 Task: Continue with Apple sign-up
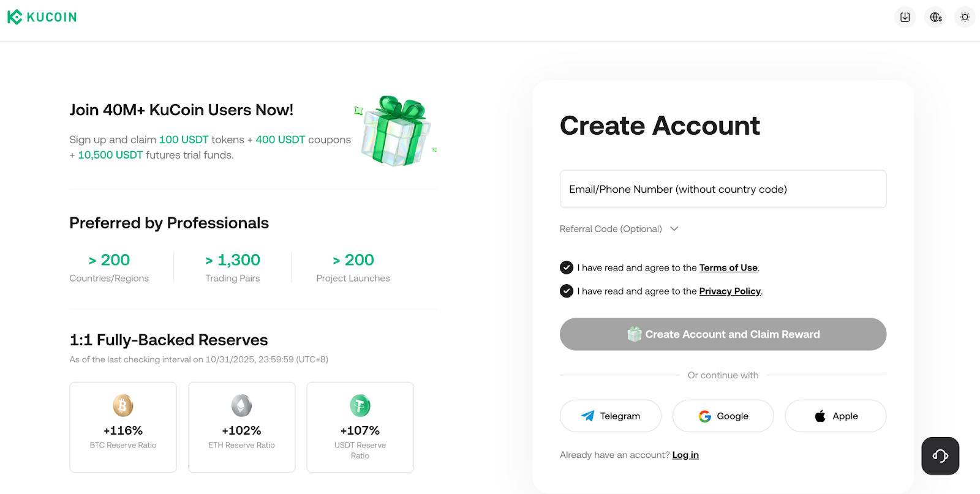tap(835, 416)
